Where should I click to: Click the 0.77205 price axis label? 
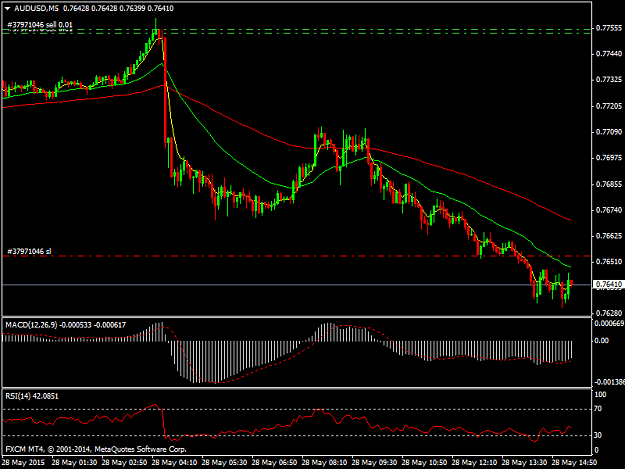(609, 106)
